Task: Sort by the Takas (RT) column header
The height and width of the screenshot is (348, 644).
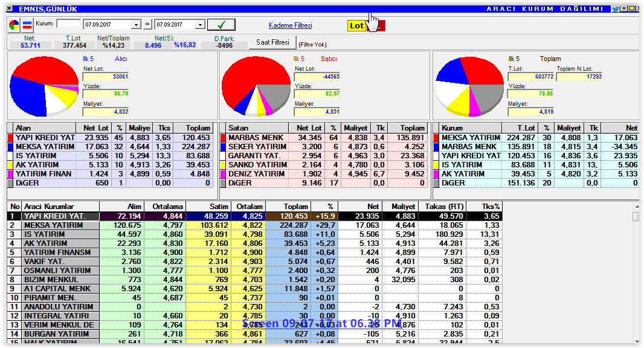Action: coord(442,206)
